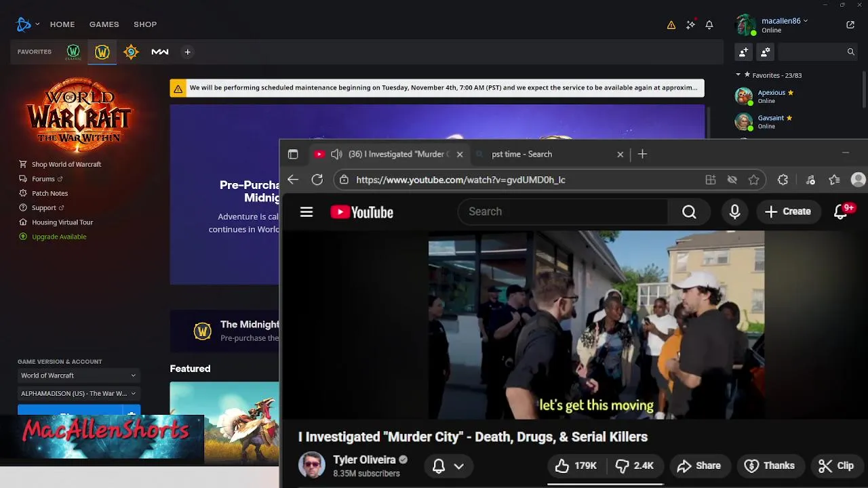
Task: Open the Tyler Oliveira channel name
Action: pyautogui.click(x=365, y=460)
